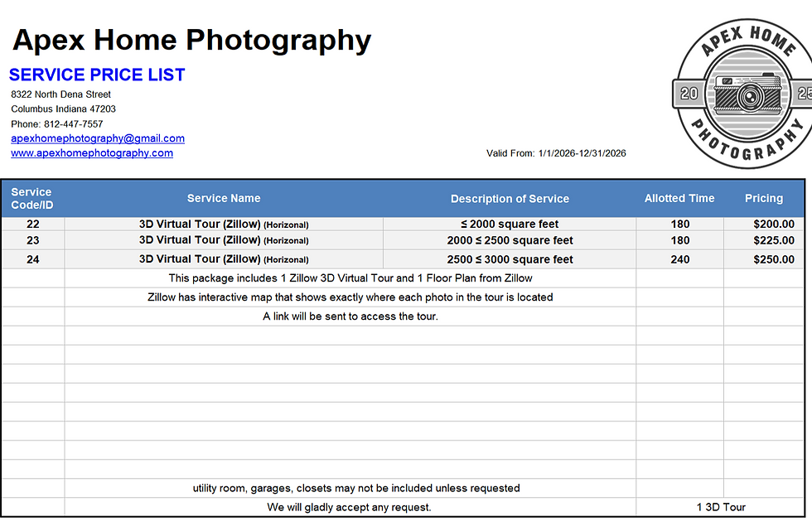Click the service code 22 cell
This screenshot has height=531, width=812.
click(x=33, y=224)
